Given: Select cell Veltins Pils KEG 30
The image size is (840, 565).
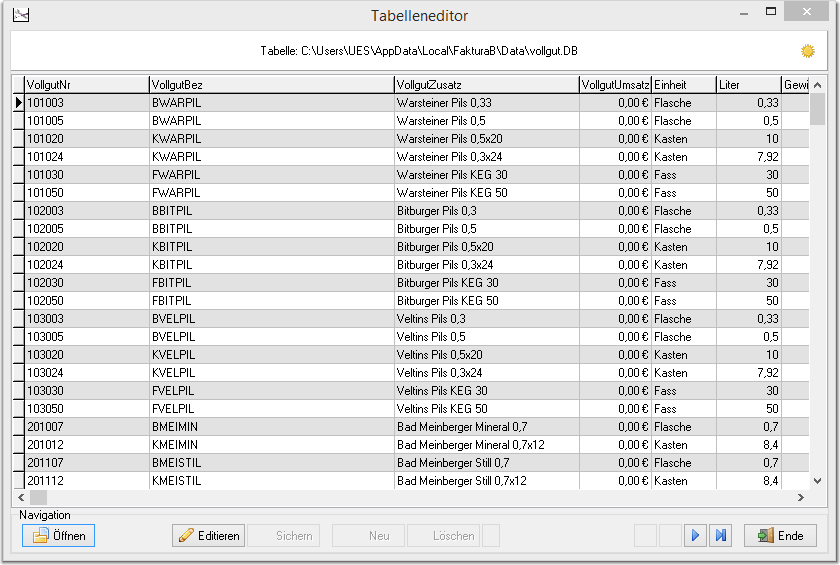Looking at the screenshot, I should pyautogui.click(x=487, y=391).
